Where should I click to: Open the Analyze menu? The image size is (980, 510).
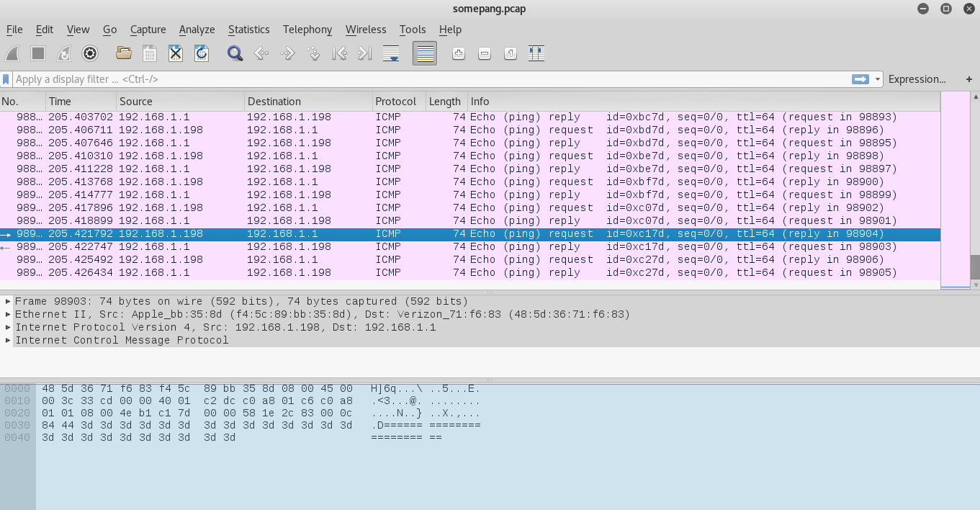[x=197, y=30]
